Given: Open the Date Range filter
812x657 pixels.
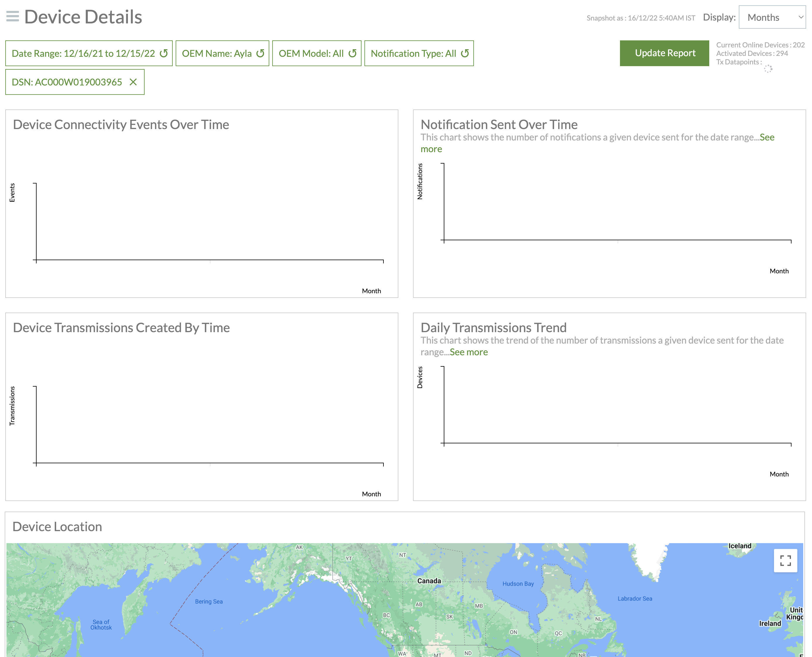Looking at the screenshot, I should (83, 53).
